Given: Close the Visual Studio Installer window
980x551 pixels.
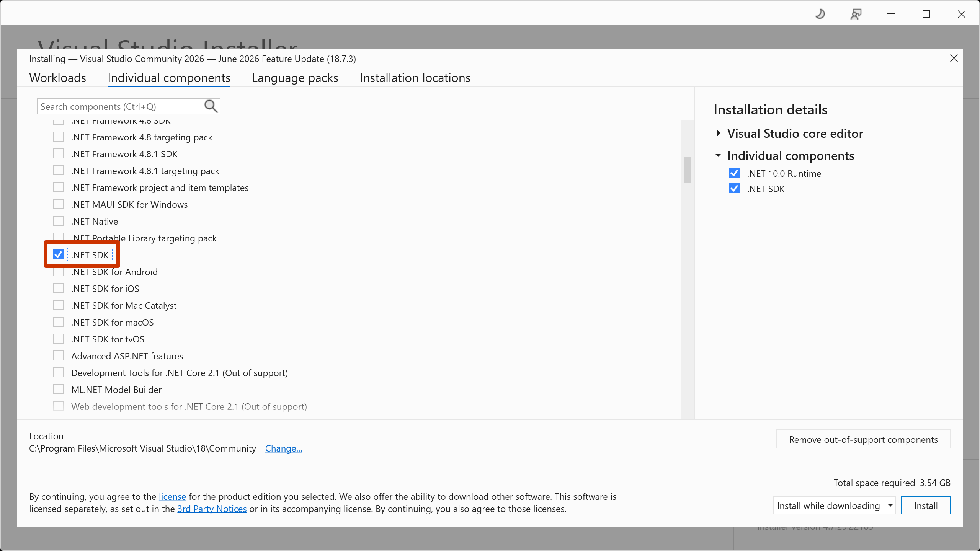Looking at the screenshot, I should 962,15.
